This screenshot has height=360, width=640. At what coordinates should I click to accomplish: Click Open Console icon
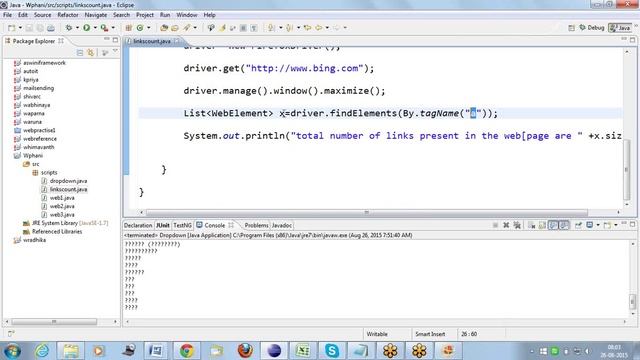[607, 225]
